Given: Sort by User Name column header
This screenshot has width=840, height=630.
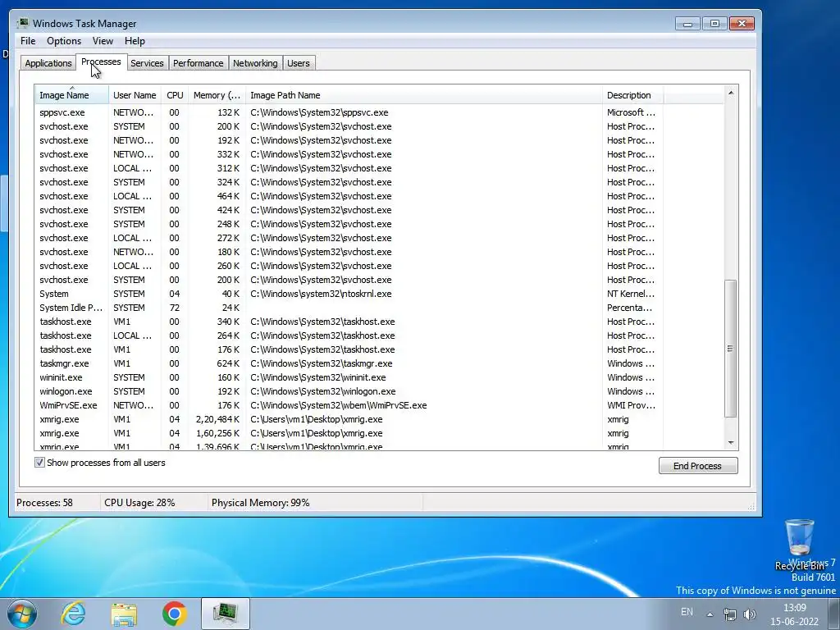Looking at the screenshot, I should [x=135, y=95].
